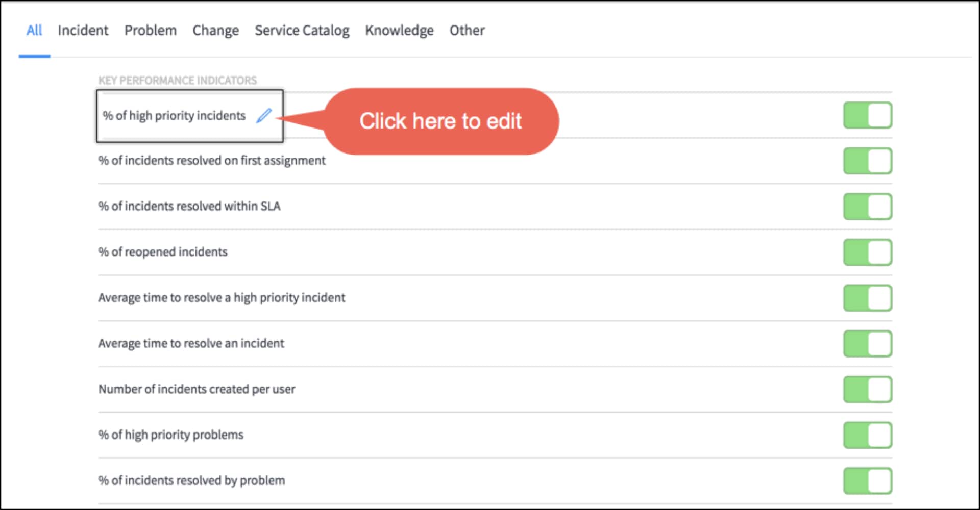Disable 'Number of incidents created per user'
Screen dimensions: 980x510
click(x=867, y=390)
